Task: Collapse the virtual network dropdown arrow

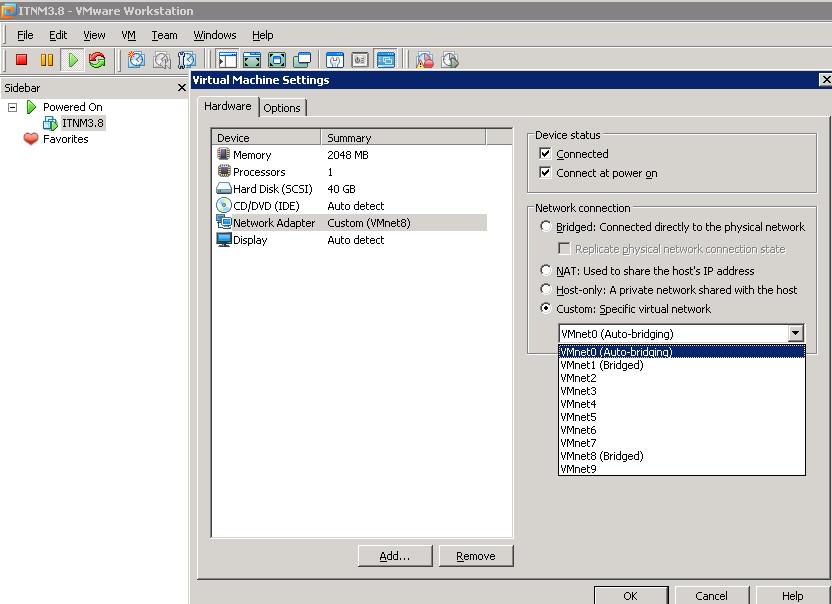Action: [x=795, y=334]
